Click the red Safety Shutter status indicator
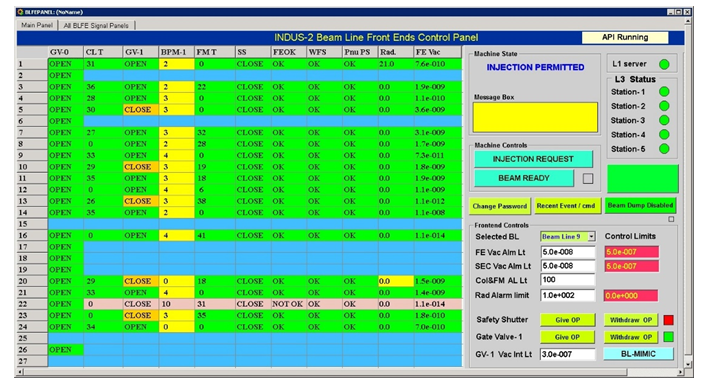Screen dimensions: 716x391 tap(668, 320)
